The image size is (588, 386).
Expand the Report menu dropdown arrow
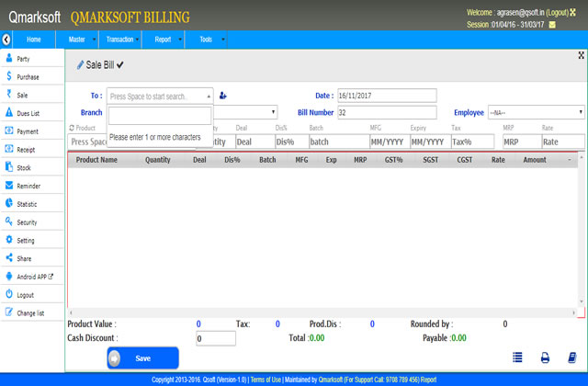(180, 40)
